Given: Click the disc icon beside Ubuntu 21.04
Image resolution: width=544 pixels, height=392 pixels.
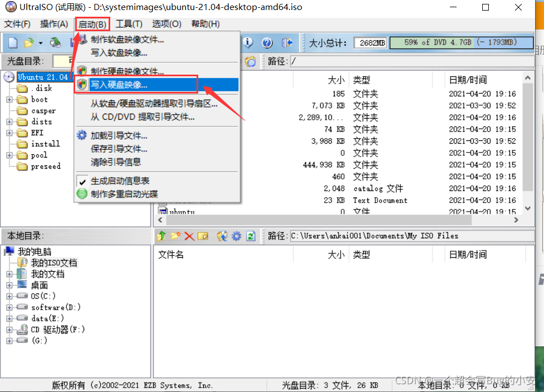Looking at the screenshot, I should click(x=9, y=77).
